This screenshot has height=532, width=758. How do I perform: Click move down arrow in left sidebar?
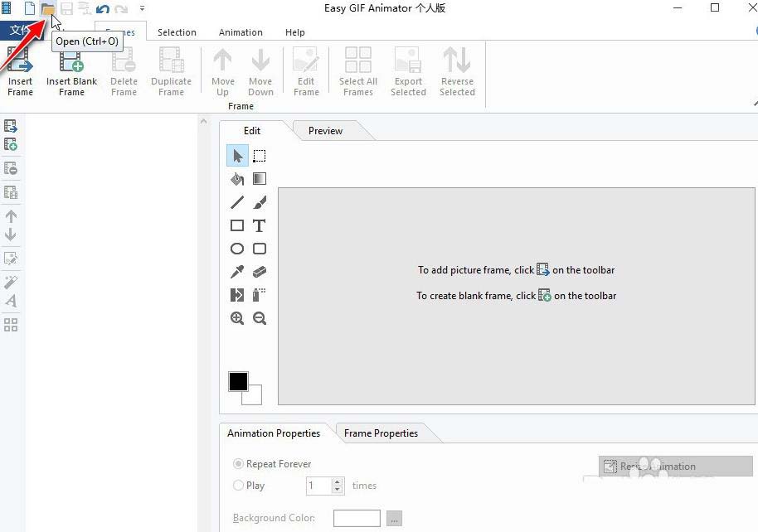pyautogui.click(x=11, y=235)
